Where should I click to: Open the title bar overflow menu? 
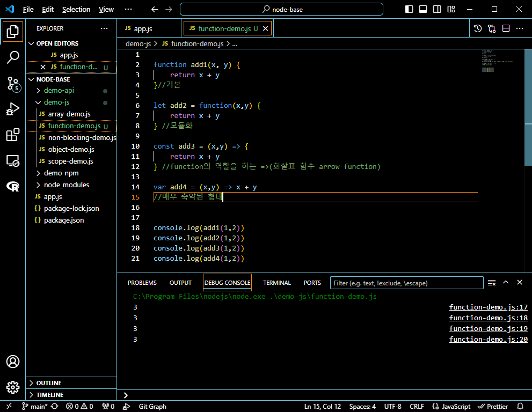[x=128, y=9]
